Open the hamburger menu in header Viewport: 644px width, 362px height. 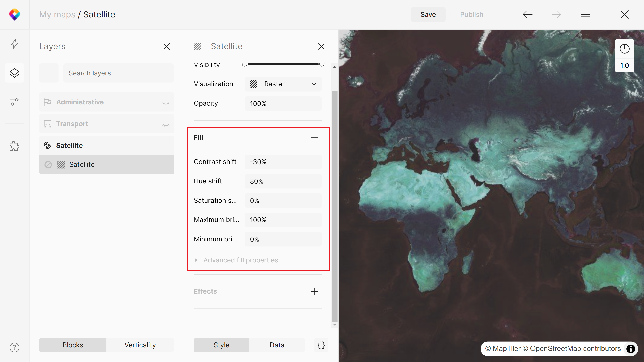(585, 14)
